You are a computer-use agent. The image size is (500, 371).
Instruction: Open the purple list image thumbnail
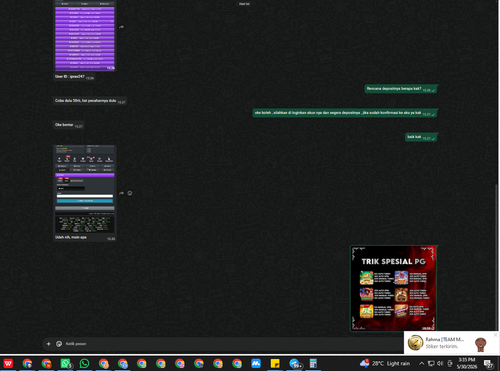(85, 35)
